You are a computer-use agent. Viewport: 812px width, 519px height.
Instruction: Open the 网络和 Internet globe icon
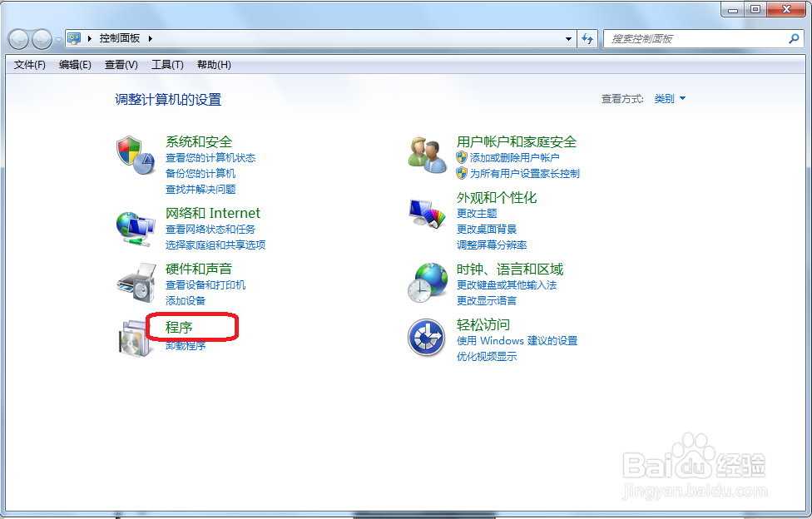[x=136, y=229]
